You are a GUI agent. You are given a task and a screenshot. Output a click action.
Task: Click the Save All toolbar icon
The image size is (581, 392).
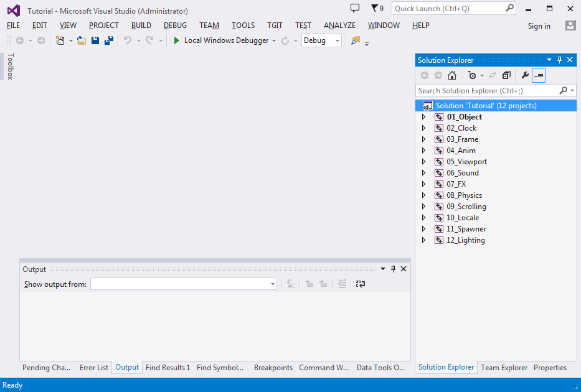point(109,40)
